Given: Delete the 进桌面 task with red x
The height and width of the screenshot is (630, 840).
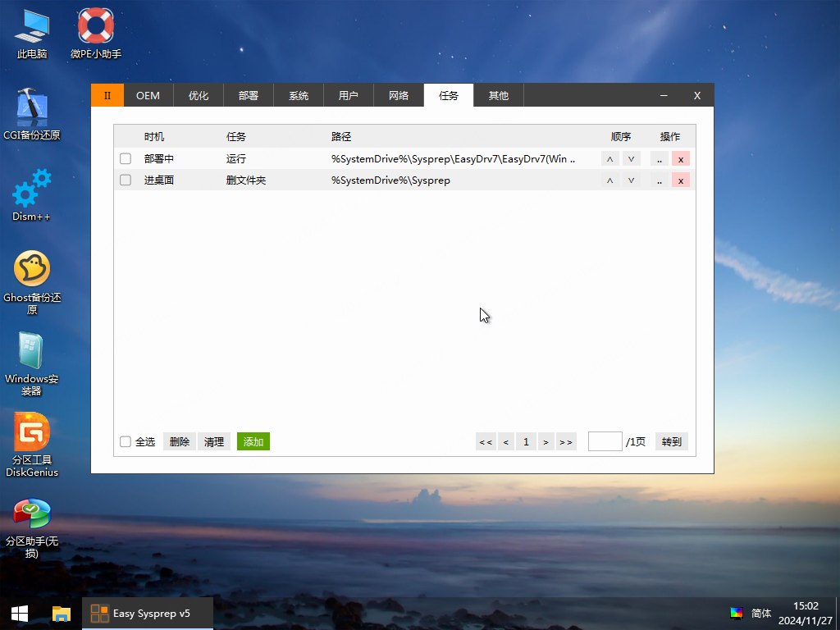Looking at the screenshot, I should coord(680,180).
